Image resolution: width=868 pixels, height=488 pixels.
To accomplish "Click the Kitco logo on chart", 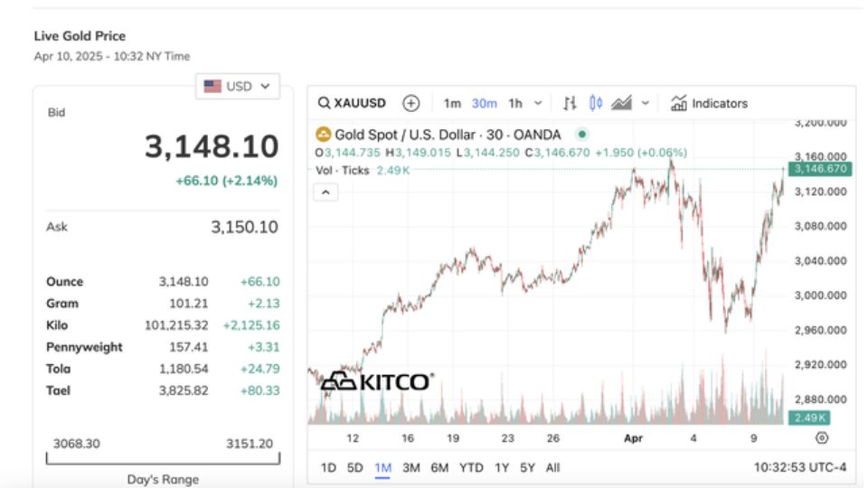I will [376, 381].
